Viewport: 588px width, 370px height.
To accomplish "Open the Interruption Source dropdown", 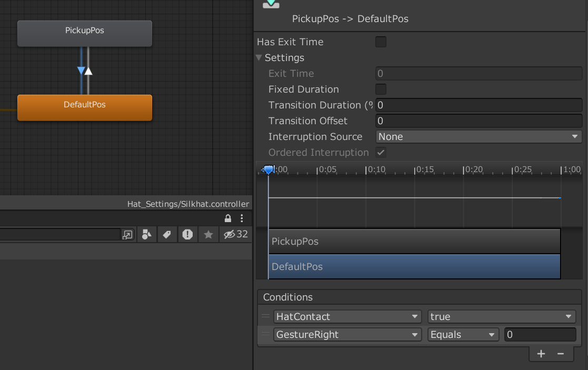I will (478, 136).
